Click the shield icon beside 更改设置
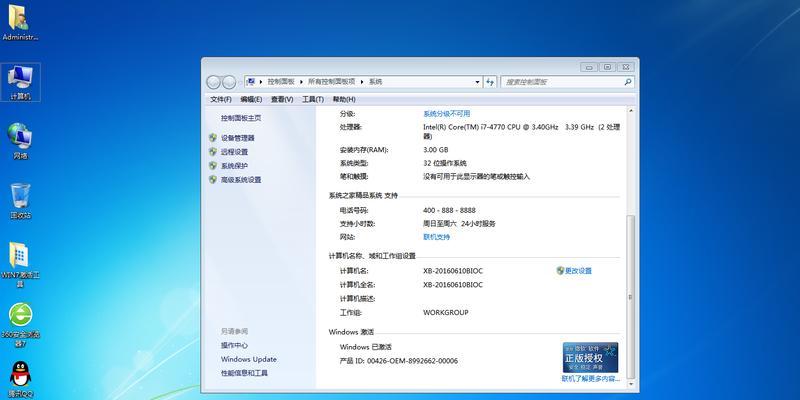Viewport: 800px width, 400px height. pos(560,270)
